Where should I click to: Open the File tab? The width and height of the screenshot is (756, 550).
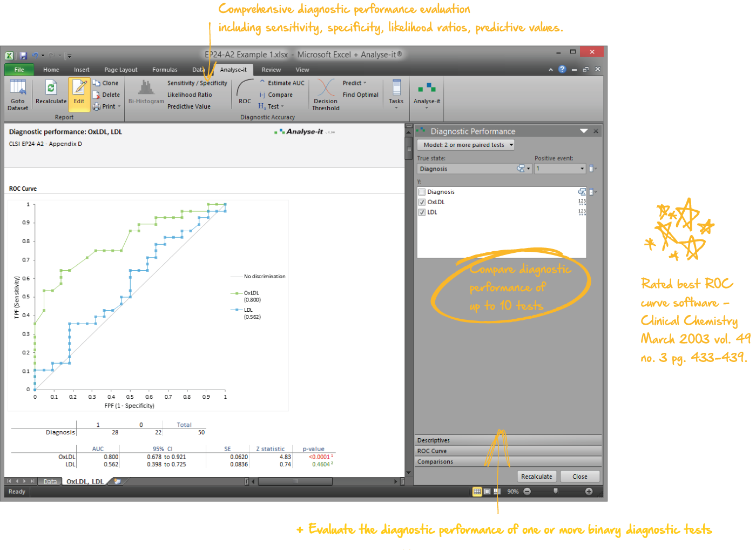coord(19,70)
